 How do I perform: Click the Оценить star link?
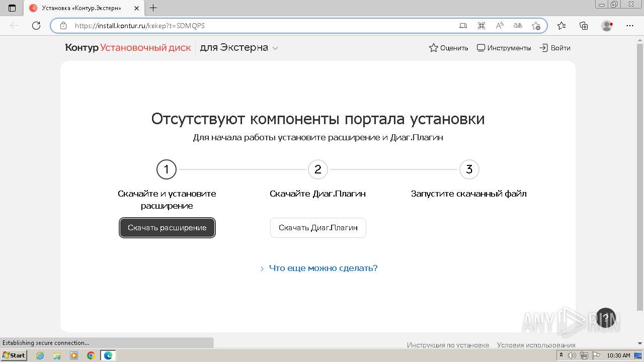tap(448, 48)
